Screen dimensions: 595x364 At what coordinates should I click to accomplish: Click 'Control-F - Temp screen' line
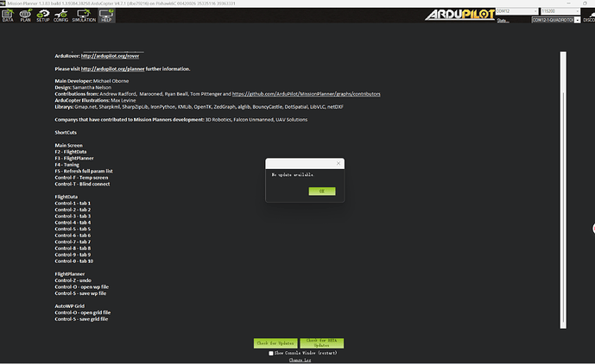(81, 178)
